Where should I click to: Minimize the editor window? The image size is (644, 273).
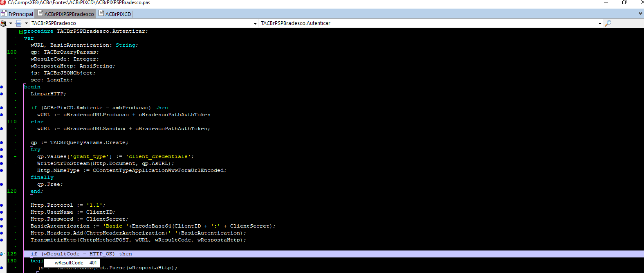(x=606, y=2)
